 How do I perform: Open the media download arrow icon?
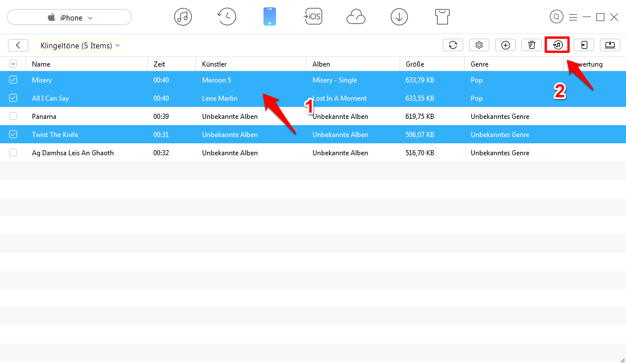pyautogui.click(x=400, y=17)
